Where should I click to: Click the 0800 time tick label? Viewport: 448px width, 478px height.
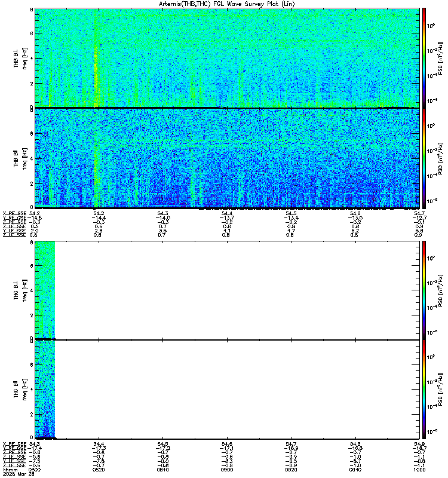click(34, 470)
